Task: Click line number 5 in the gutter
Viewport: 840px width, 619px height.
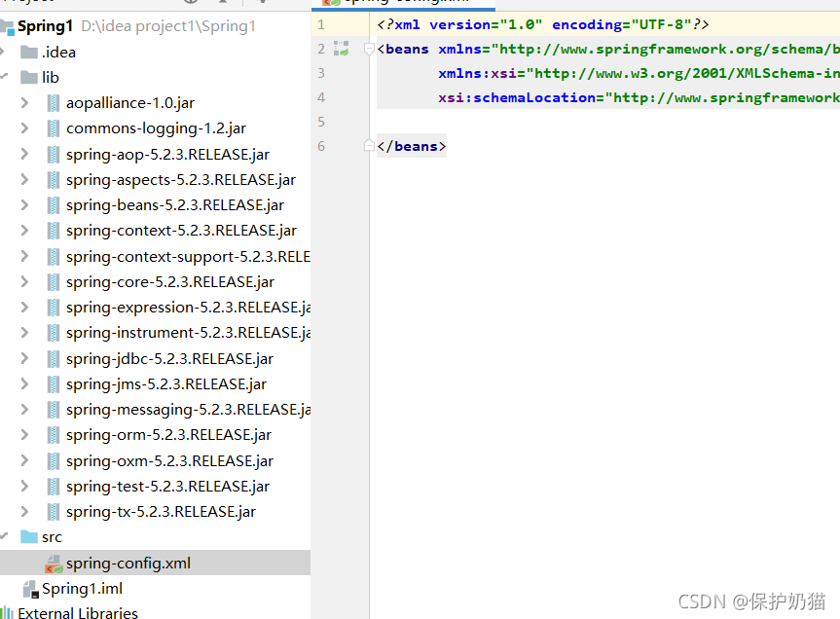Action: pos(321,122)
